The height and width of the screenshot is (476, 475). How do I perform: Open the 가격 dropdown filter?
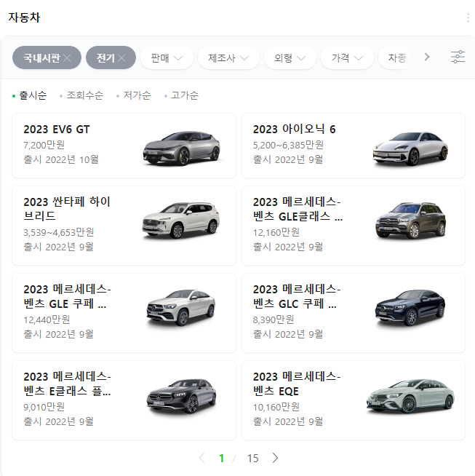tap(347, 57)
